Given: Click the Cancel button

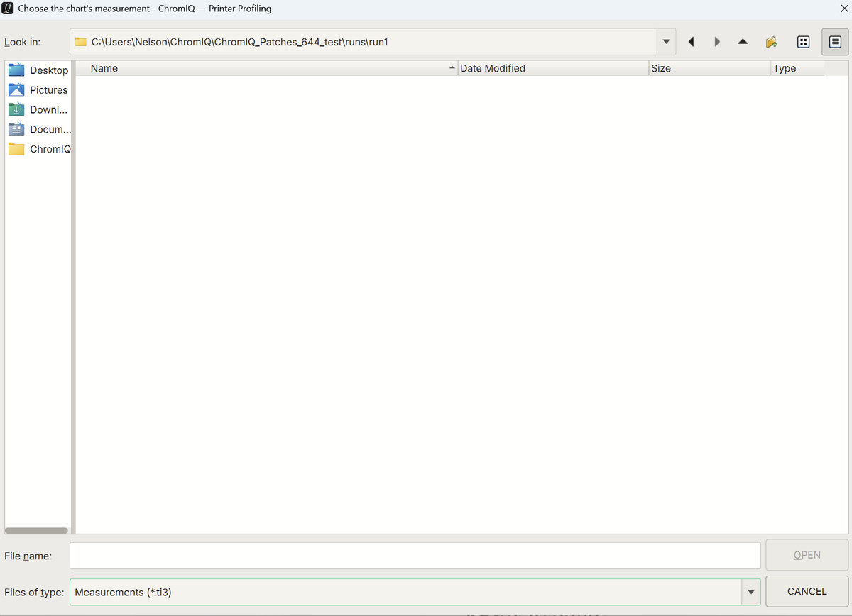Looking at the screenshot, I should click(x=807, y=591).
